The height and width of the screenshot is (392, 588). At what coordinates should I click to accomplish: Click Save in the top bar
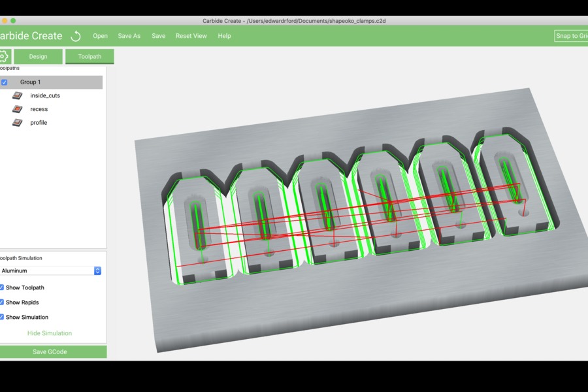pyautogui.click(x=159, y=36)
